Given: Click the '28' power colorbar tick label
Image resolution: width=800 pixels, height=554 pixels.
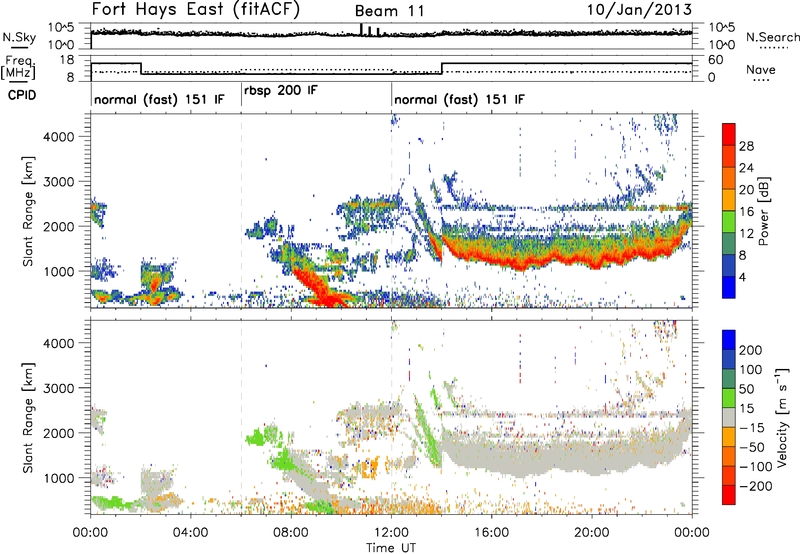Looking at the screenshot, I should [746, 146].
